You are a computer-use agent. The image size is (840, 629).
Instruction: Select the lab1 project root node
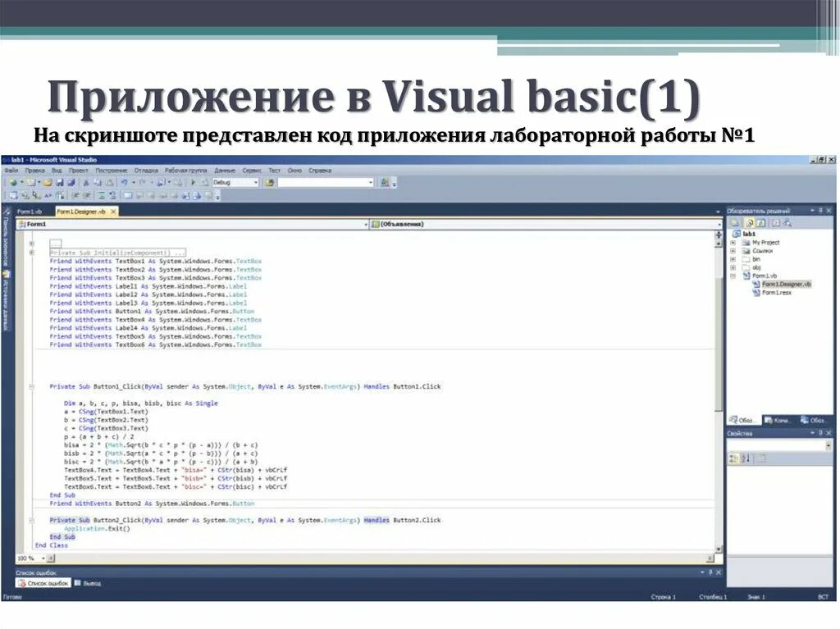pyautogui.click(x=749, y=235)
